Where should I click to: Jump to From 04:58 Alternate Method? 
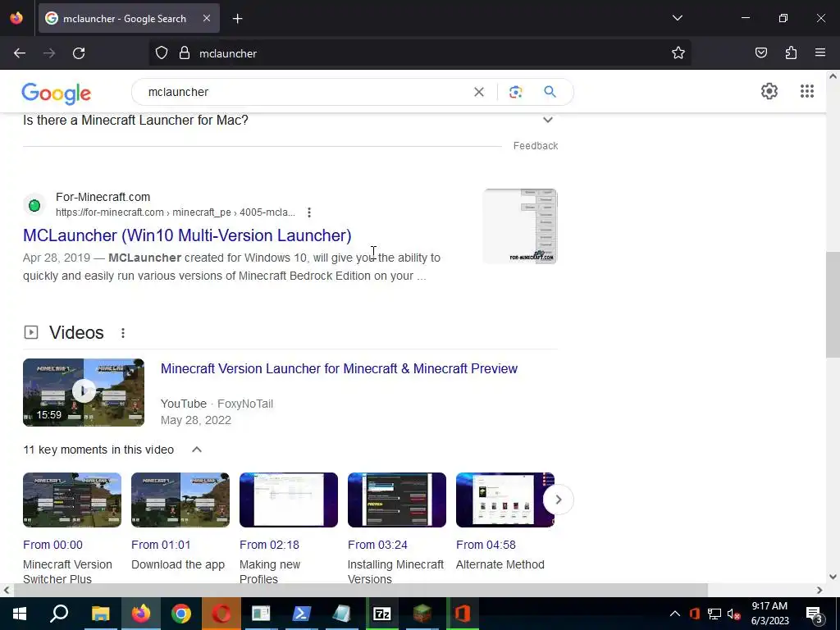[486, 545]
